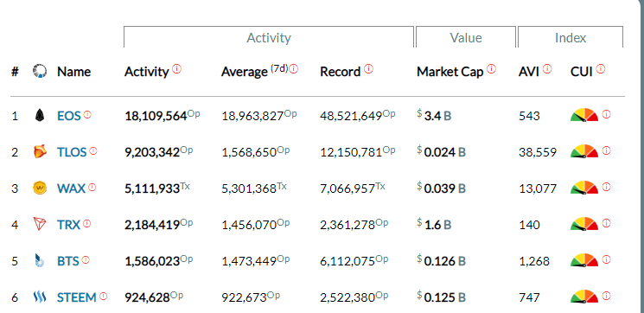This screenshot has height=313, width=644.
Task: Click the EOS CUI gauge indicator
Action: (x=584, y=115)
